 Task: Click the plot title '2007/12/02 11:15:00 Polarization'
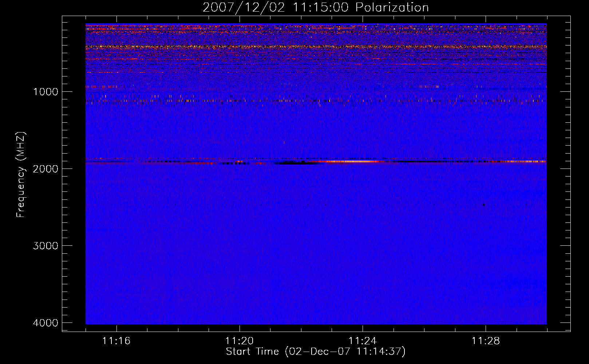(316, 8)
